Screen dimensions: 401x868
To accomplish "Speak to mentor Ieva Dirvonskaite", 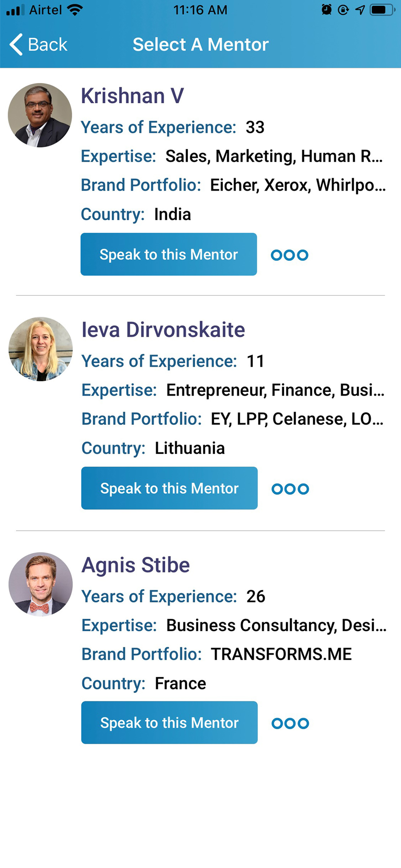I will (x=170, y=488).
